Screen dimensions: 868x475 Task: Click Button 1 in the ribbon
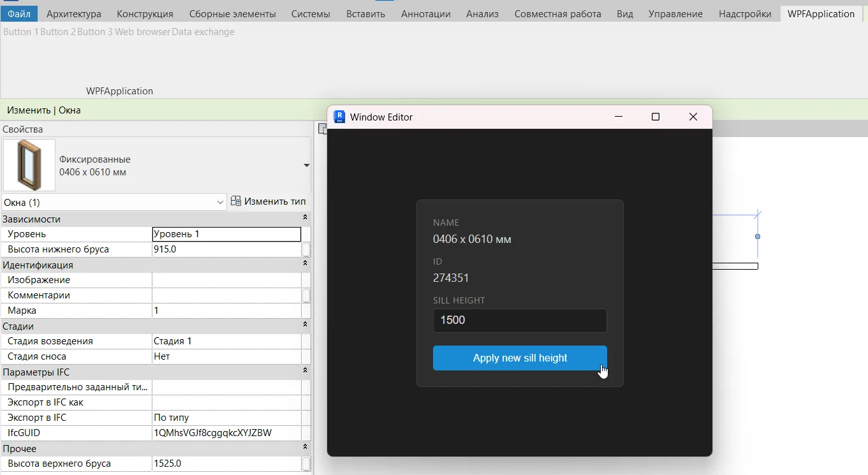point(21,32)
